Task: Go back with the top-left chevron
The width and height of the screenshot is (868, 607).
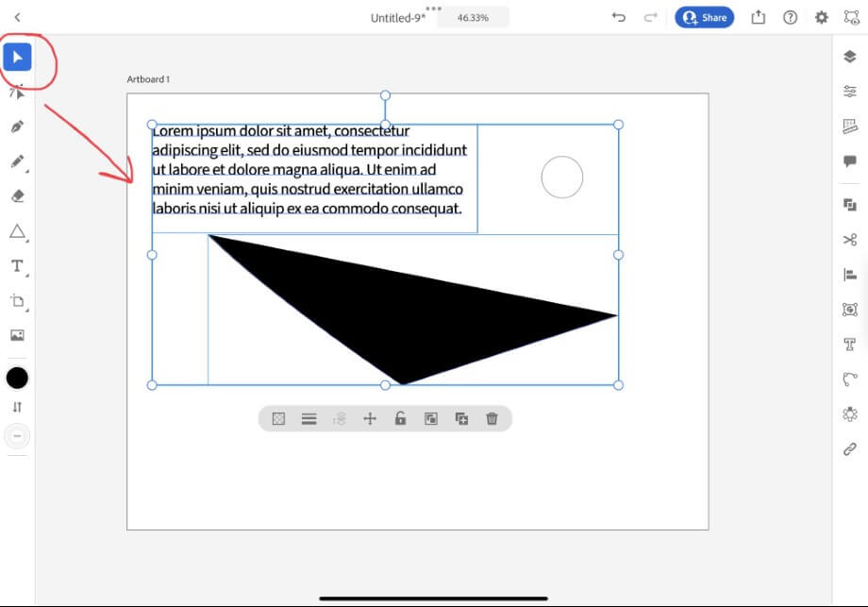Action: coord(17,18)
